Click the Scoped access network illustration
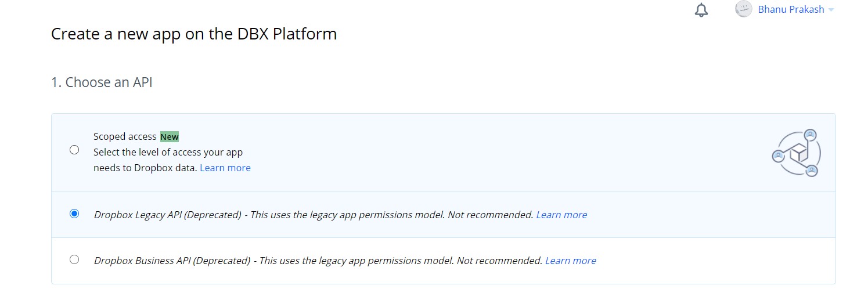 (x=796, y=153)
